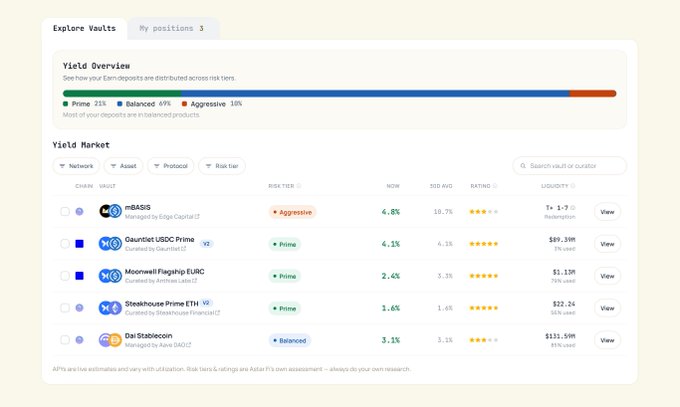Click the $131.59M liquidity value

click(x=560, y=336)
